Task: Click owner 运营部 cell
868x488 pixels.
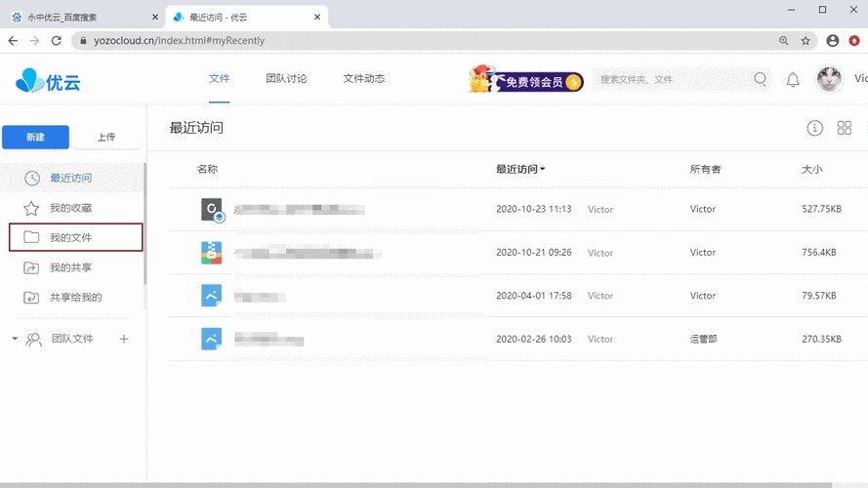Action: coord(703,339)
